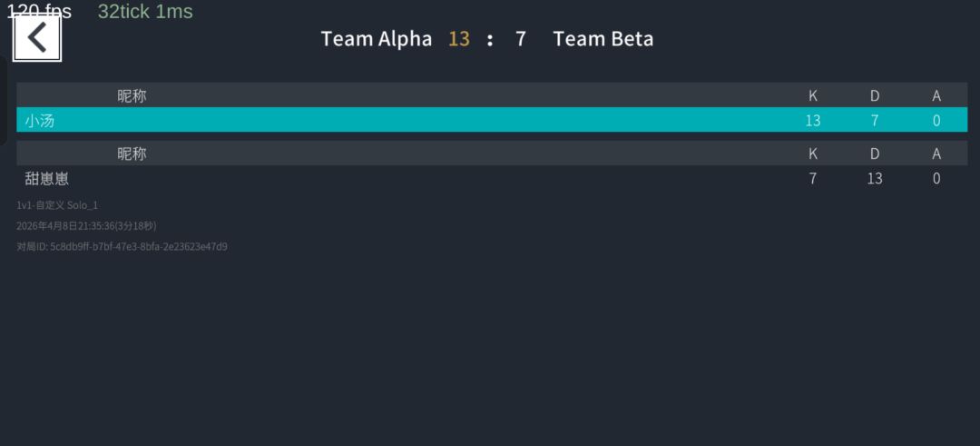Viewport: 980px width, 446px height.
Task: Click Team Beta's white score 7
Action: (521, 39)
